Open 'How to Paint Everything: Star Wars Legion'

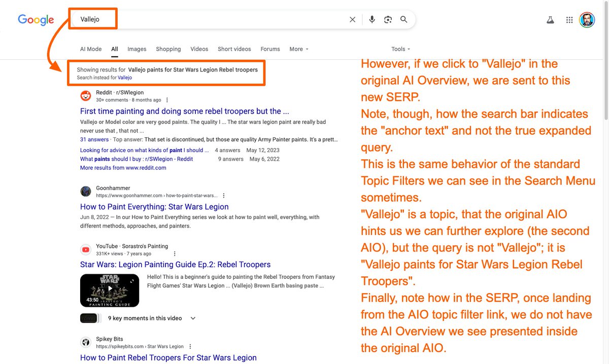pyautogui.click(x=154, y=207)
